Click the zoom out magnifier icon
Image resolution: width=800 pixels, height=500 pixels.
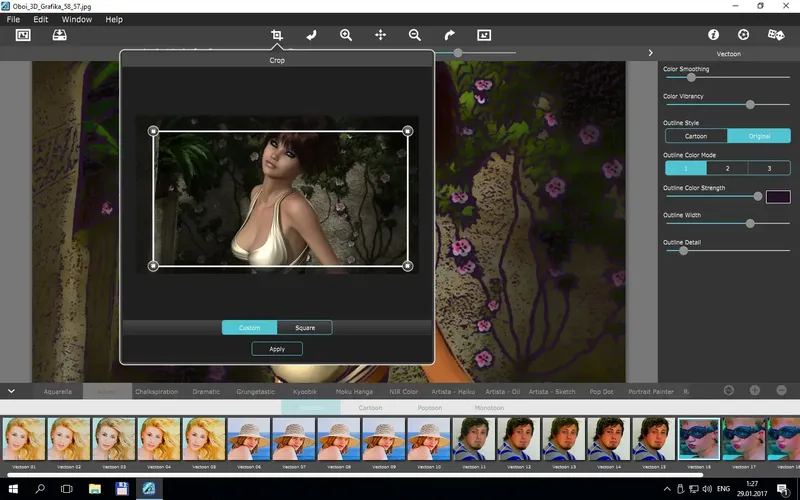click(x=415, y=35)
